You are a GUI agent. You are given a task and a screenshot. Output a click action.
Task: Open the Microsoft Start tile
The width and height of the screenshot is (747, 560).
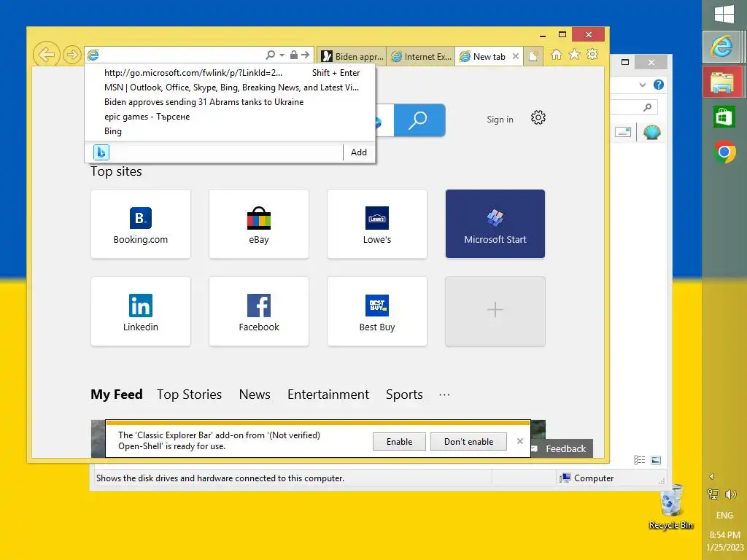[x=495, y=224]
